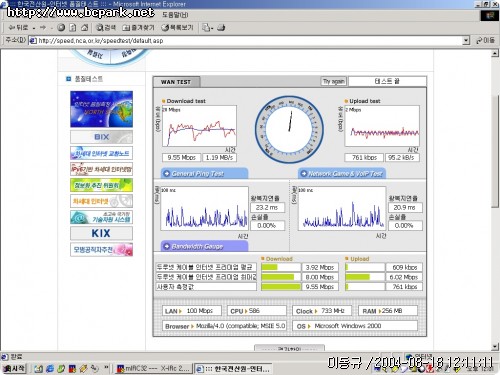Click inside the address bar URL field
Viewport: 500px width, 375px height.
246,41
